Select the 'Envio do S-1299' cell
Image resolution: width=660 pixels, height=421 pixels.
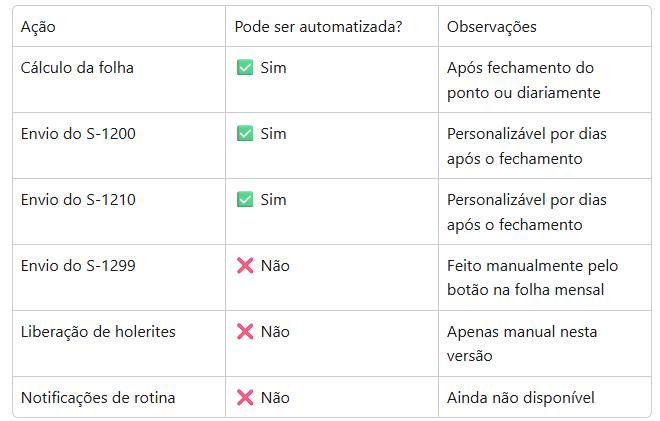pos(78,266)
